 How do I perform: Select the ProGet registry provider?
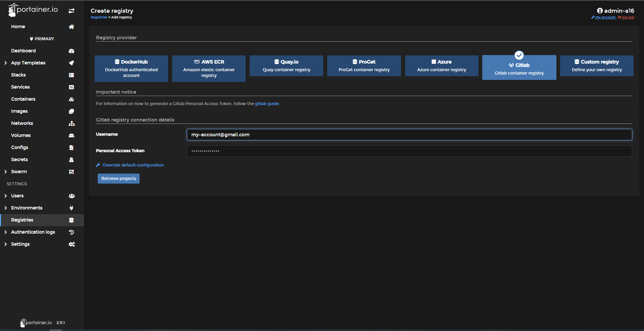pos(364,66)
